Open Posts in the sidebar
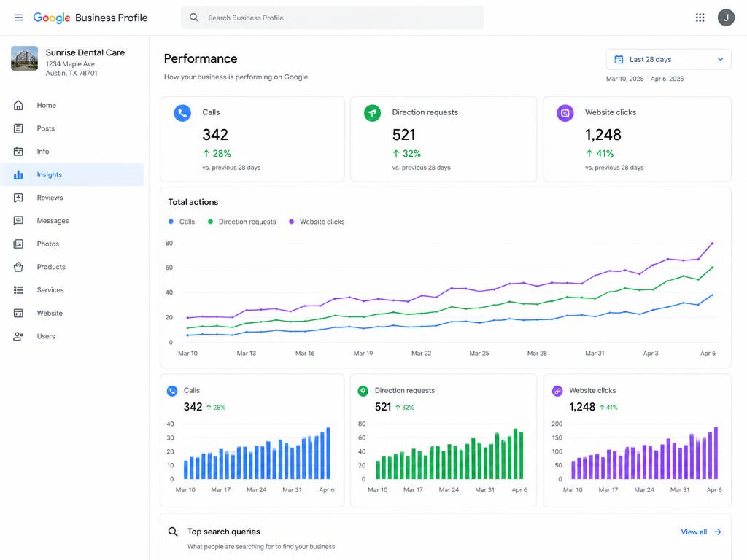Viewport: 747px width, 560px height. 72,128
